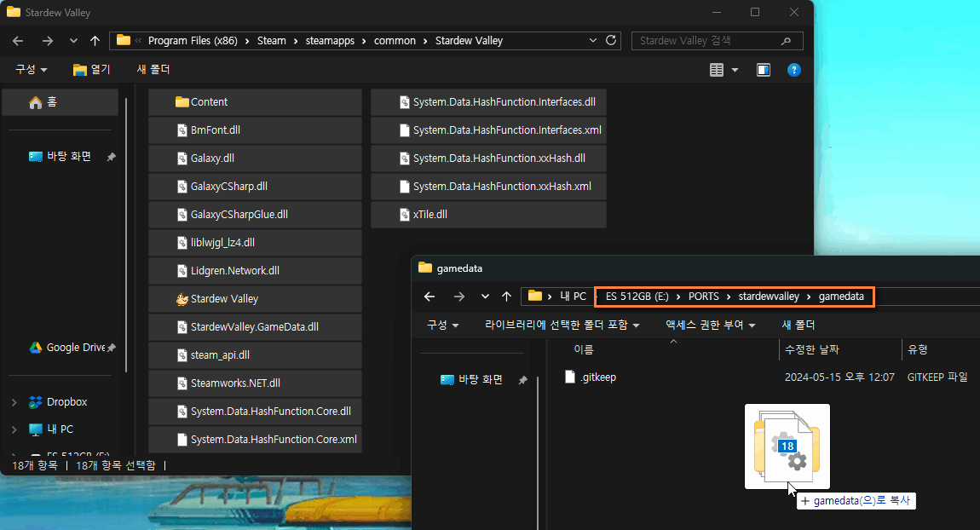Select GalaxyCSharp.dll file
This screenshot has height=530, width=980.
coord(255,187)
